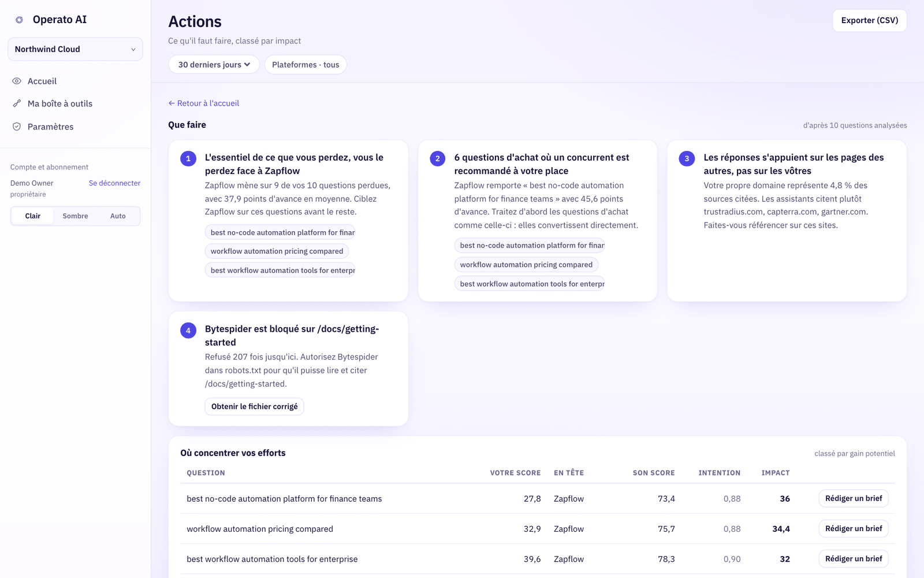Click enterprise tools chip in card 1

[280, 270]
